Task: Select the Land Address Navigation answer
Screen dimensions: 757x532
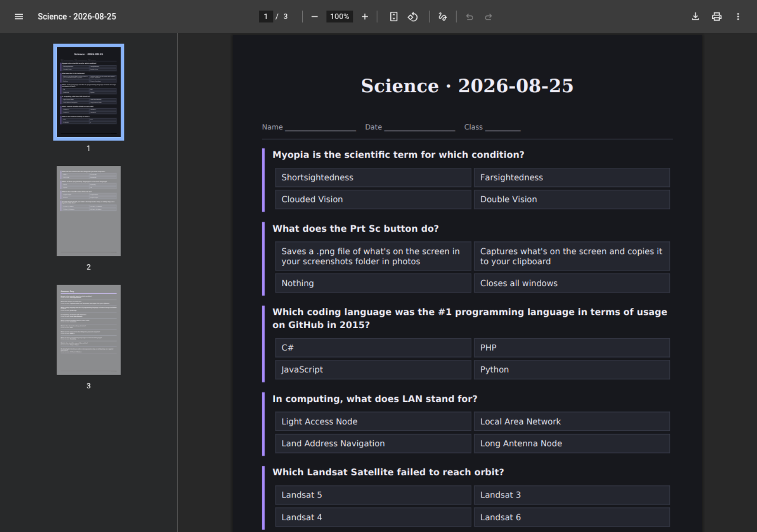Action: click(373, 444)
